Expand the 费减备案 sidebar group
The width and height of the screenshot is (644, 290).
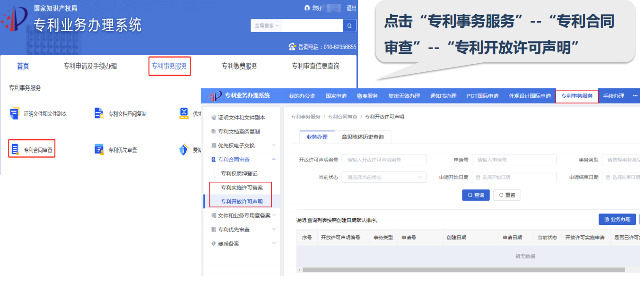[274, 244]
